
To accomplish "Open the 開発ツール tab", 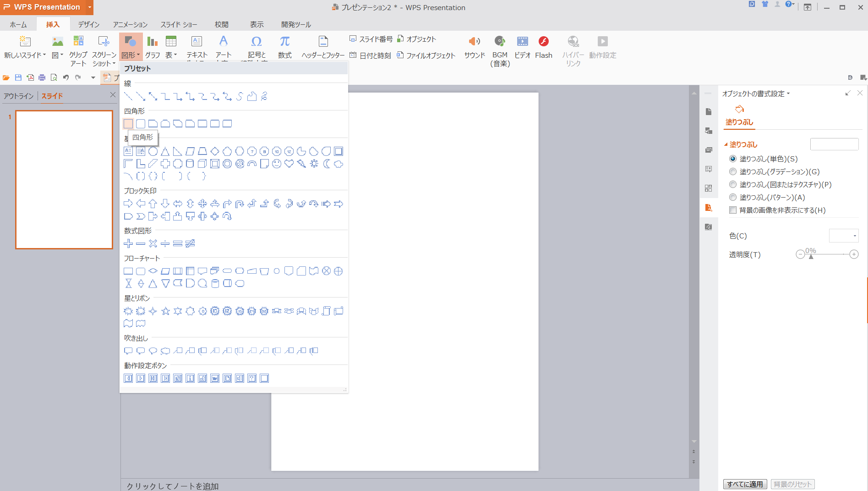I will coord(296,24).
